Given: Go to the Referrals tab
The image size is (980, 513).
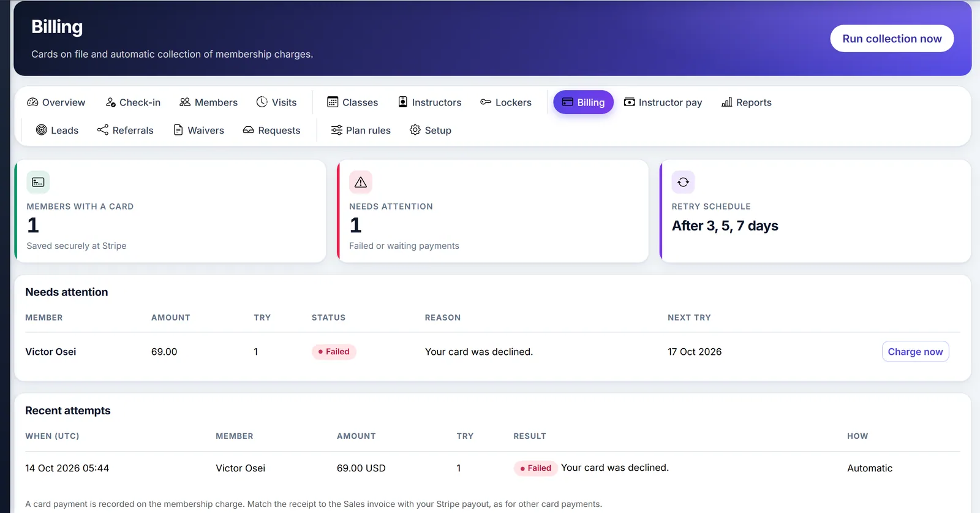Looking at the screenshot, I should (125, 130).
